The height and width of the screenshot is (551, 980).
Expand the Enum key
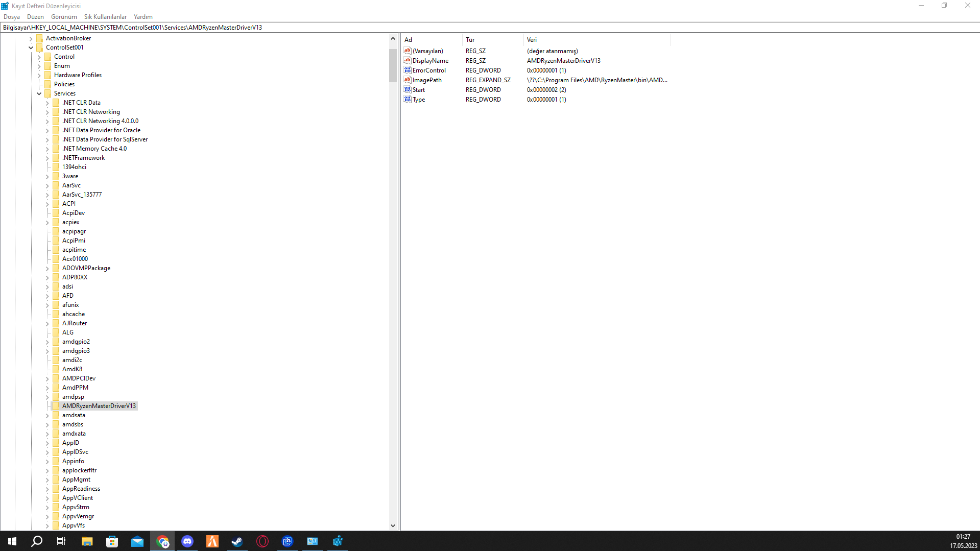coord(39,66)
